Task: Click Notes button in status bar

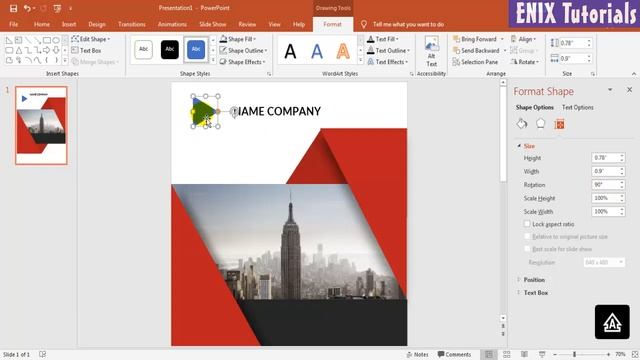Action: coord(418,354)
